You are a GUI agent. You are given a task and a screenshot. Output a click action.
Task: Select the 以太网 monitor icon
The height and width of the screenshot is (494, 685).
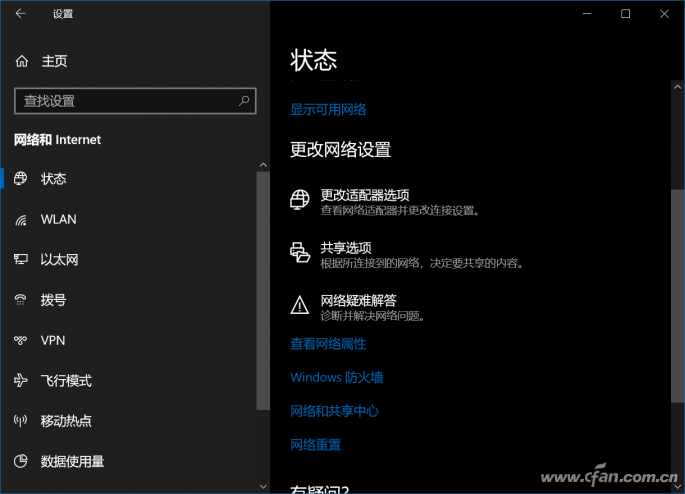tap(21, 259)
